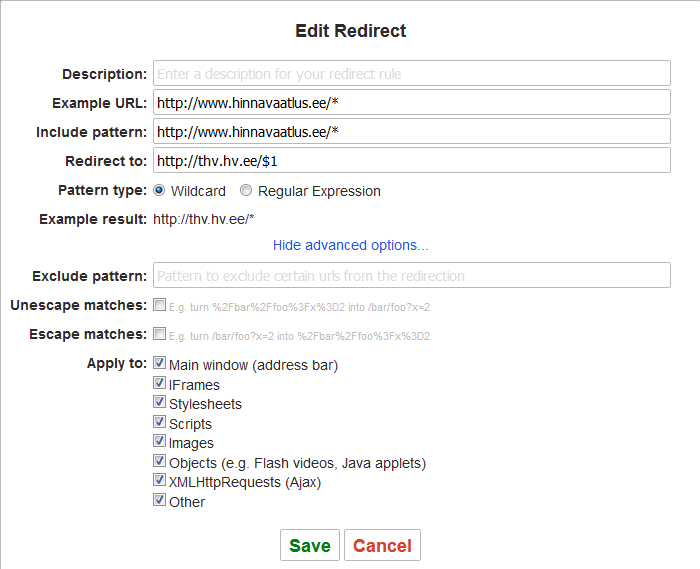Uncheck the Other checkbox

pyautogui.click(x=159, y=499)
